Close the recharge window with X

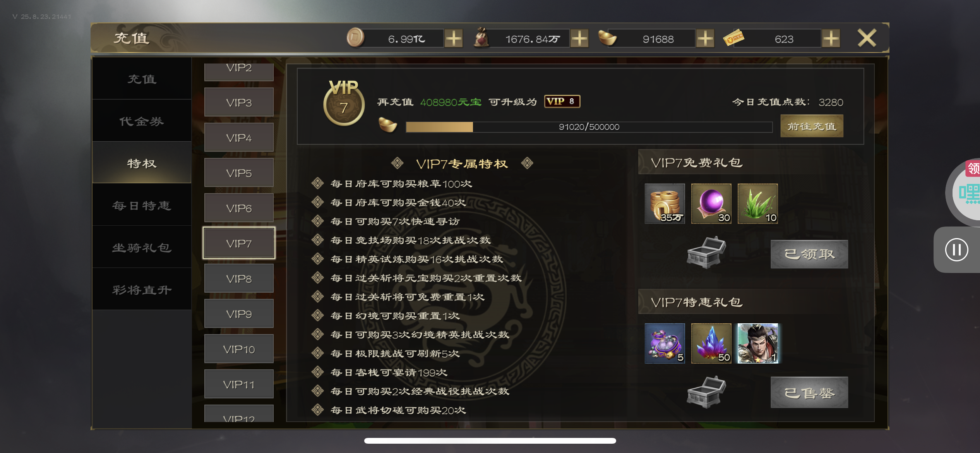pyautogui.click(x=867, y=38)
